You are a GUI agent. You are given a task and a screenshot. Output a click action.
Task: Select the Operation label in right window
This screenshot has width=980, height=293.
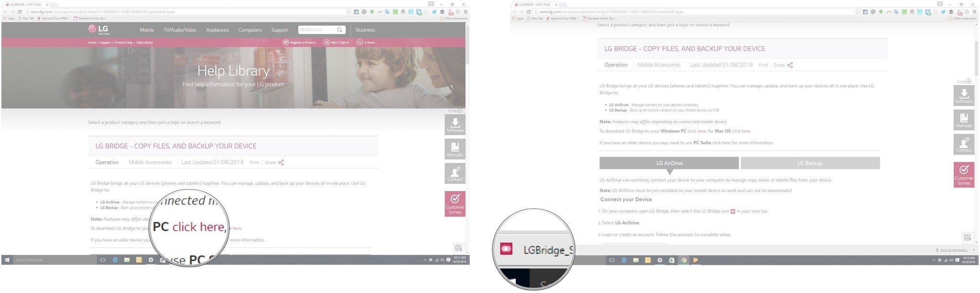[616, 65]
